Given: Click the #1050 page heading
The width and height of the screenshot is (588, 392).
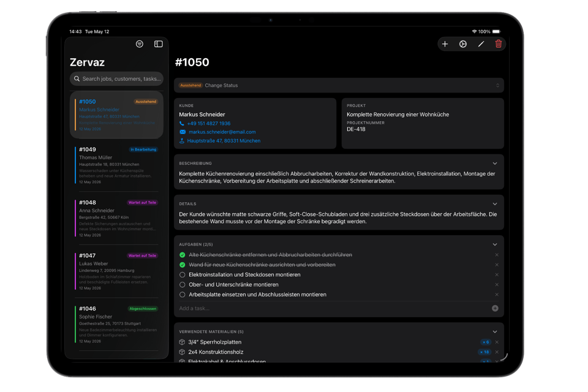Looking at the screenshot, I should click(192, 62).
